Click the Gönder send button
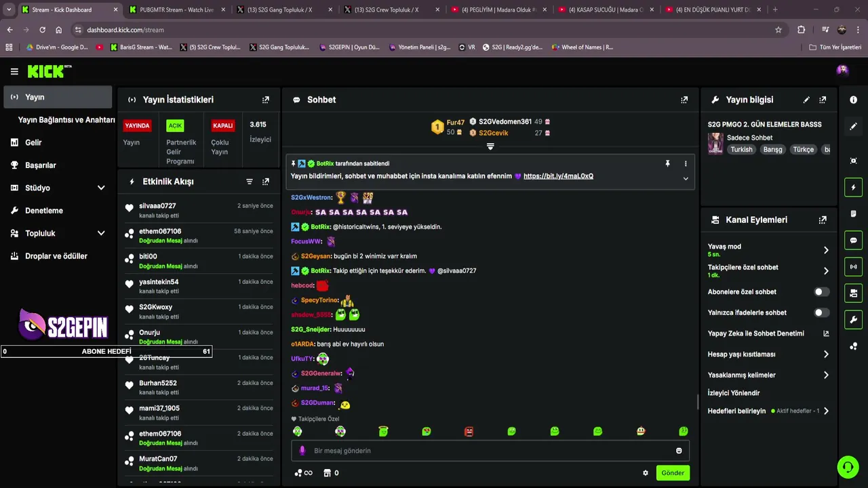 [673, 473]
